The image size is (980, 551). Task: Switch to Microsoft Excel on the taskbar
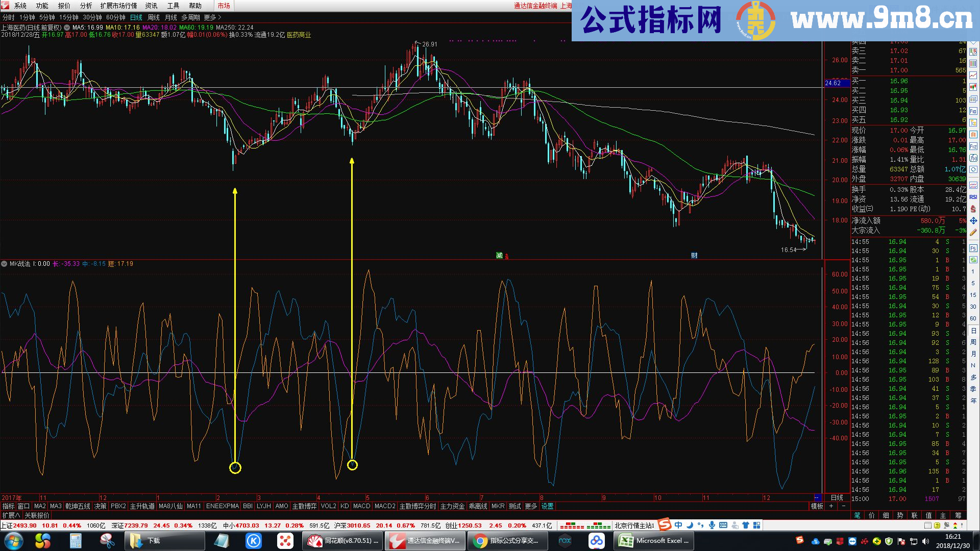point(655,540)
